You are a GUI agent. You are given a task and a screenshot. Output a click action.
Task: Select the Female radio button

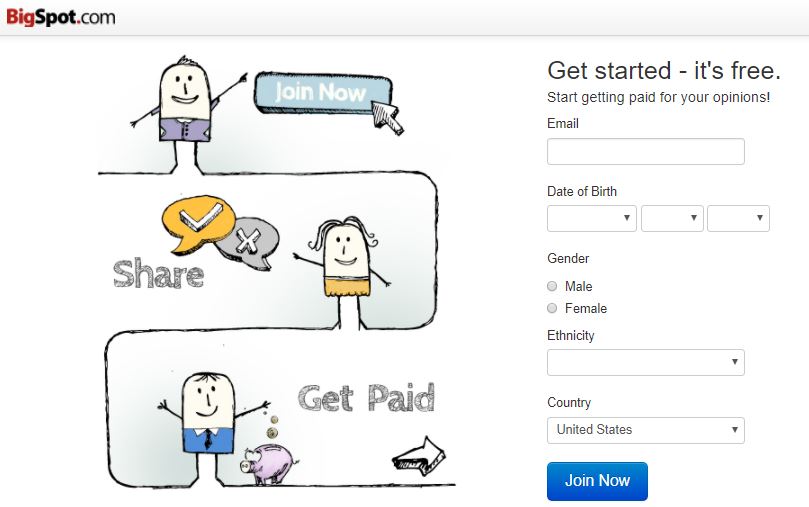552,308
